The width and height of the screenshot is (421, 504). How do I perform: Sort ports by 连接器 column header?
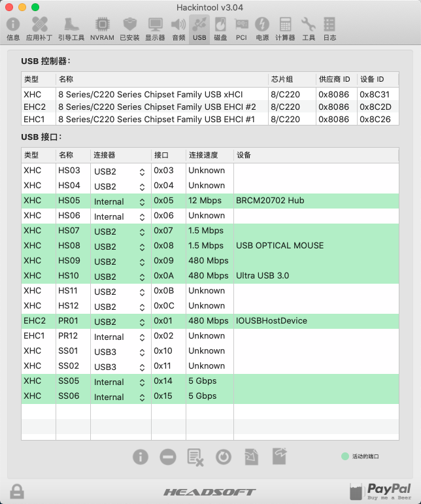(x=121, y=155)
